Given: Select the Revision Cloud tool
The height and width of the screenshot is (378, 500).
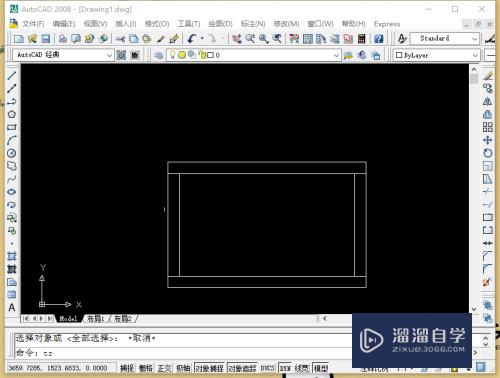Looking at the screenshot, I should click(12, 166).
